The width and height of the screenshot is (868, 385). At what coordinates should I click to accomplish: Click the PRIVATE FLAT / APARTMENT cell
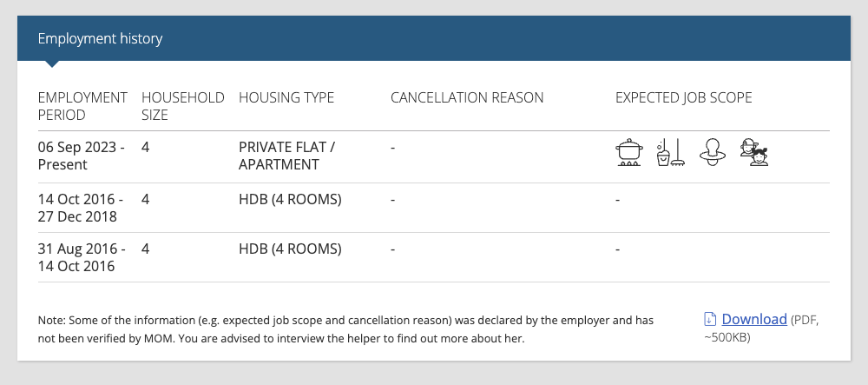point(286,156)
